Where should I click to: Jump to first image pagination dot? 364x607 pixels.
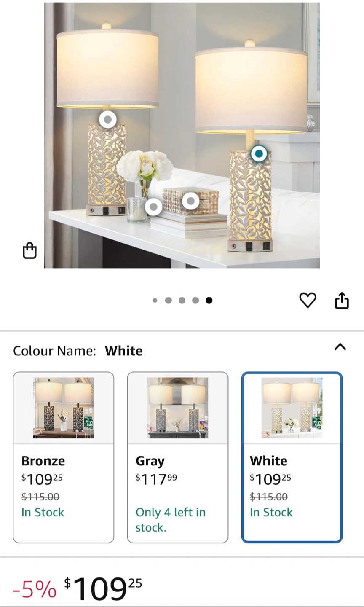[155, 301]
